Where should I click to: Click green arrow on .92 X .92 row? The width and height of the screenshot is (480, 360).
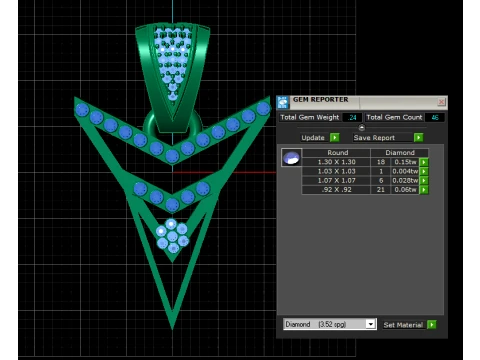(424, 190)
